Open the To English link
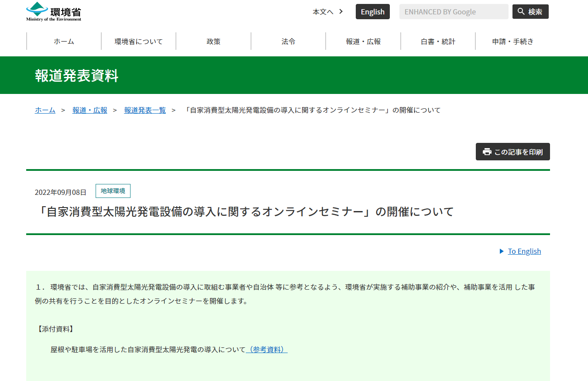The width and height of the screenshot is (588, 381). pos(524,251)
